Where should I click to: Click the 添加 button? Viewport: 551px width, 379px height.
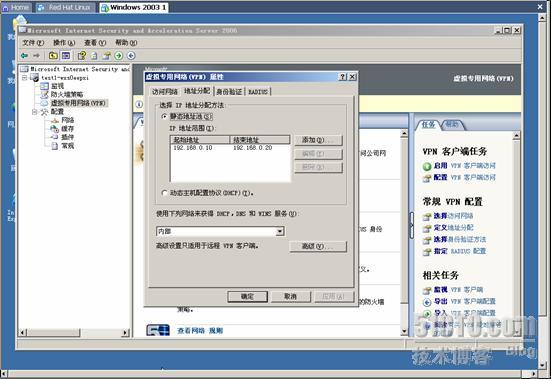point(318,140)
